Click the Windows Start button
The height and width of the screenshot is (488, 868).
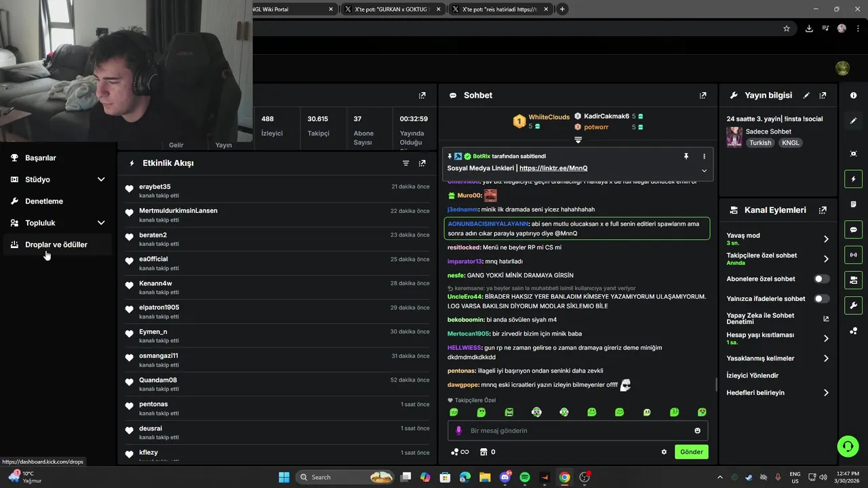(x=284, y=477)
